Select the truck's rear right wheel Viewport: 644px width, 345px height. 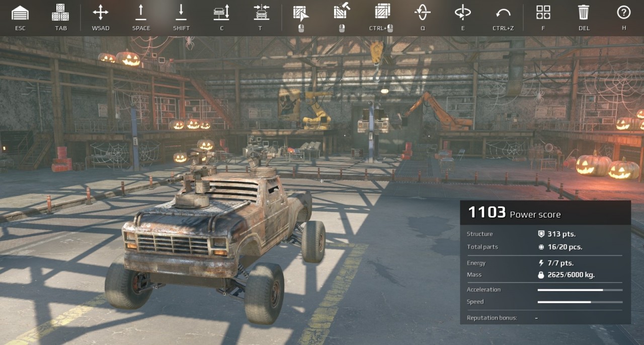coord(313,241)
